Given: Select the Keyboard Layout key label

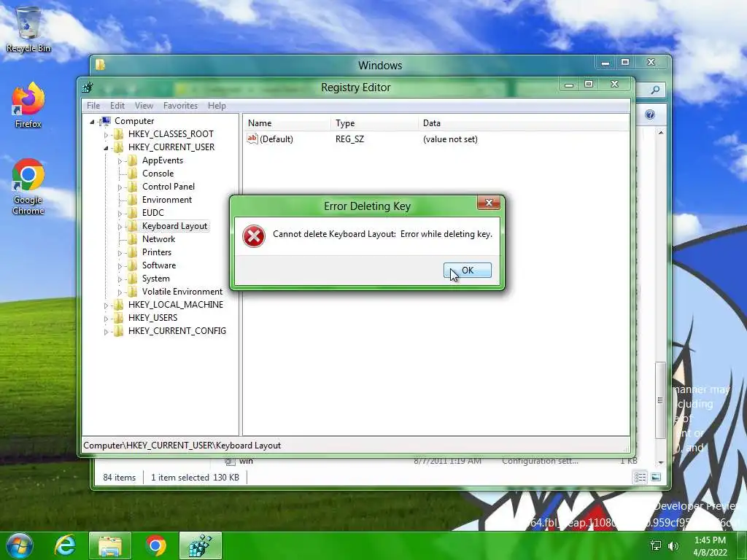Looking at the screenshot, I should (x=174, y=226).
